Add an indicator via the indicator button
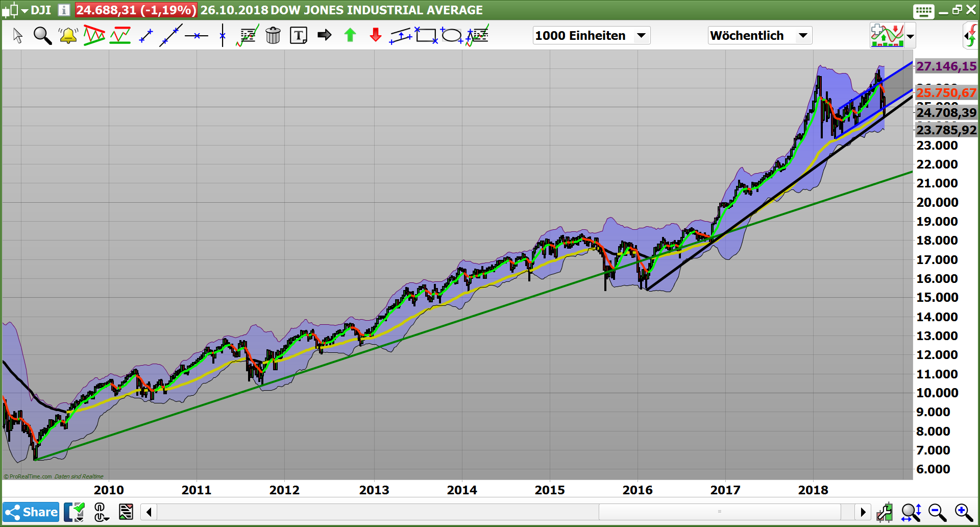980x527 pixels. click(x=888, y=36)
